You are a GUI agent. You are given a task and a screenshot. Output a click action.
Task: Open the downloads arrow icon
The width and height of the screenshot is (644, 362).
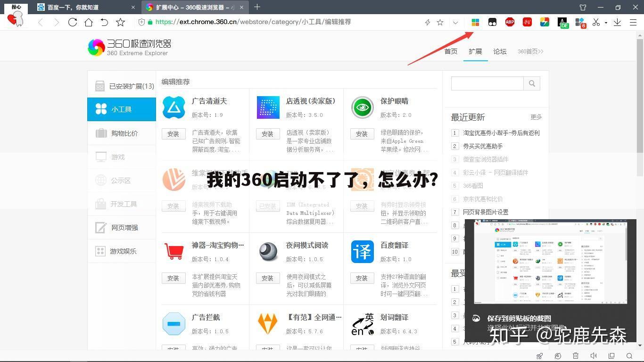[x=617, y=22]
